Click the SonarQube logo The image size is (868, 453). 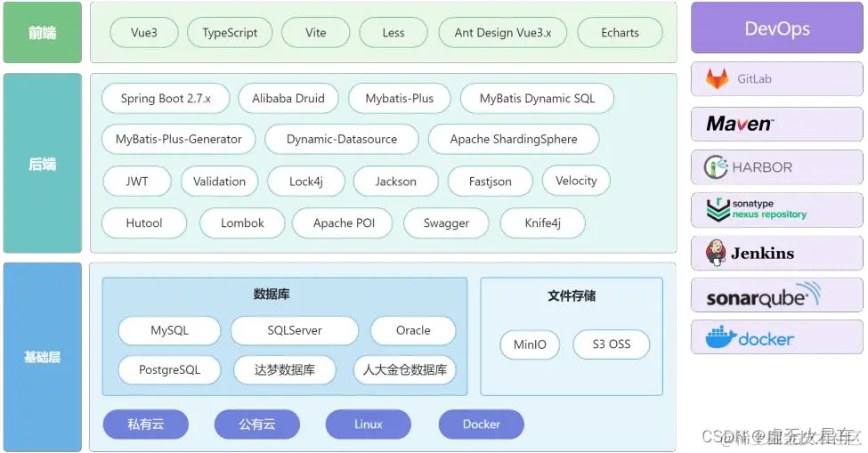point(763,295)
